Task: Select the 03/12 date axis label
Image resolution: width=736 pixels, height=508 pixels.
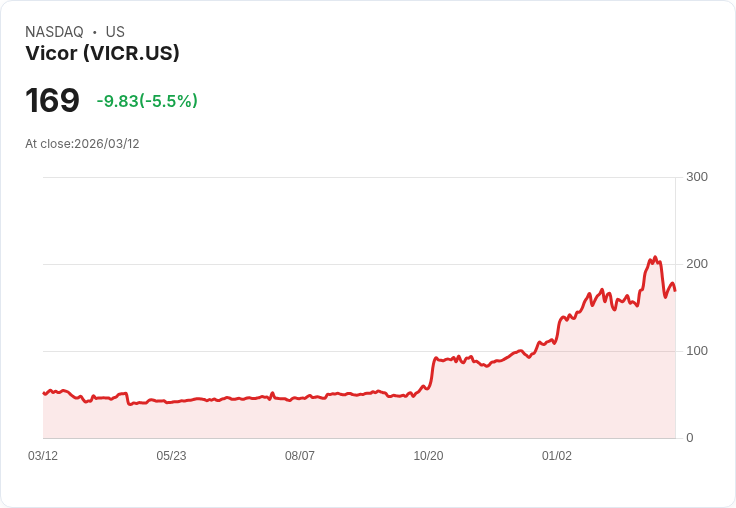Action: [x=43, y=455]
